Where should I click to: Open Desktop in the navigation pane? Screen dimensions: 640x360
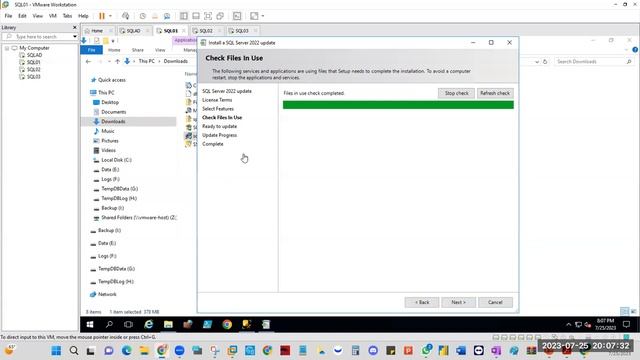110,102
